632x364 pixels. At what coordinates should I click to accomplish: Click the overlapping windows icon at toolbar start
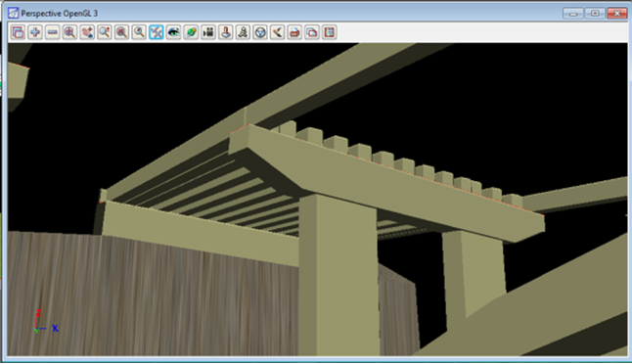pos(18,32)
